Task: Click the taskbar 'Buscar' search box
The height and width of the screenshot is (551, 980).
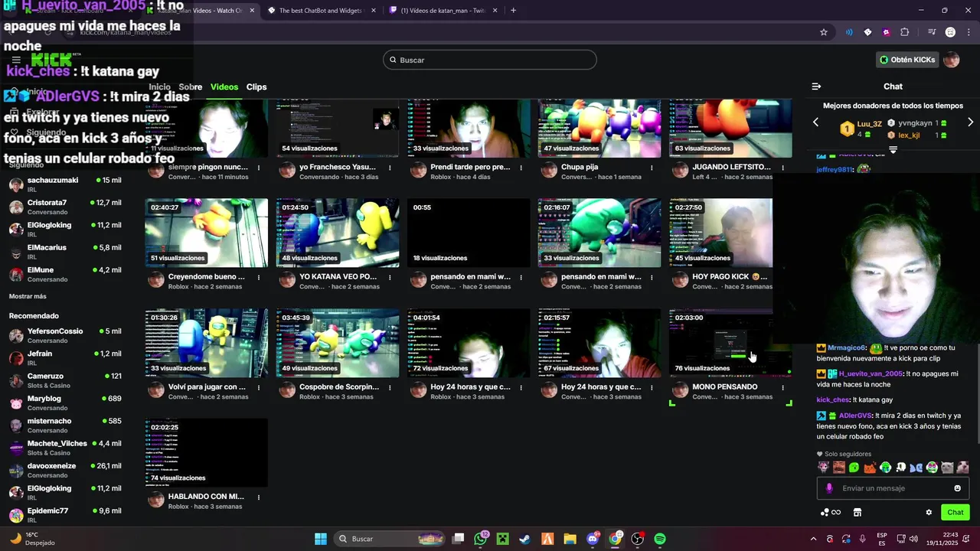Action: [390, 539]
